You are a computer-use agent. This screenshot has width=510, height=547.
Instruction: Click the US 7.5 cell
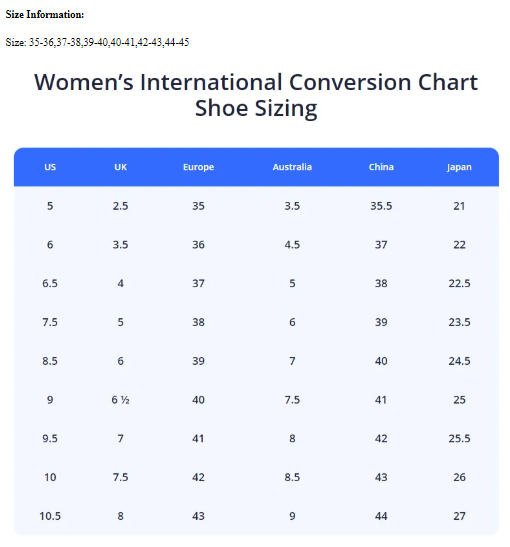[x=50, y=322]
